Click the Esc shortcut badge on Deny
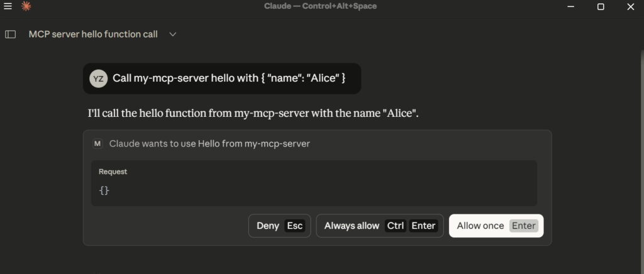This screenshot has height=274, width=644. pos(294,226)
